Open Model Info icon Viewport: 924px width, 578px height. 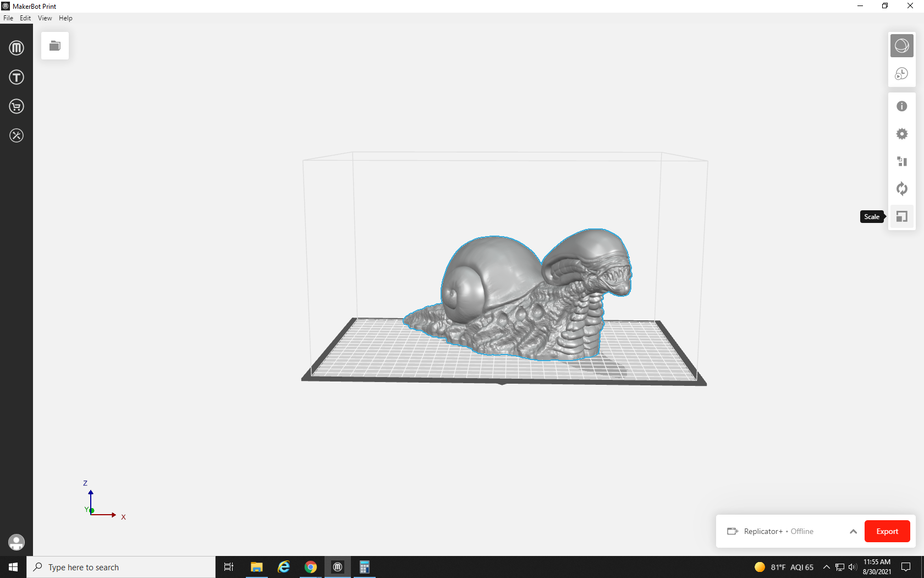pos(902,106)
